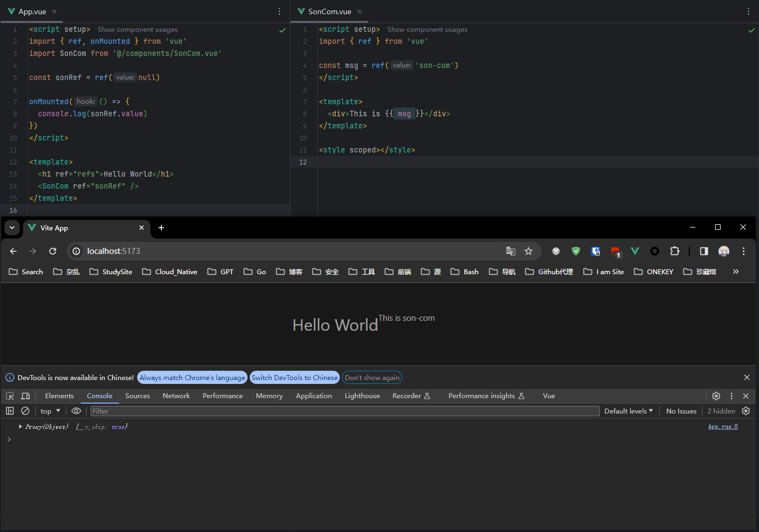The image size is (759, 532).
Task: Activate the inspect element picker
Action: coord(10,396)
